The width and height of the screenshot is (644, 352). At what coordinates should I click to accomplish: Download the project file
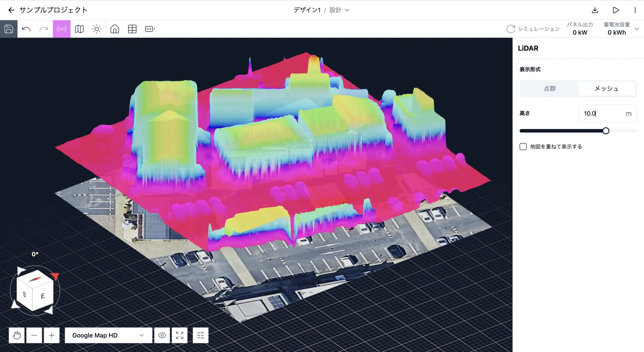595,10
